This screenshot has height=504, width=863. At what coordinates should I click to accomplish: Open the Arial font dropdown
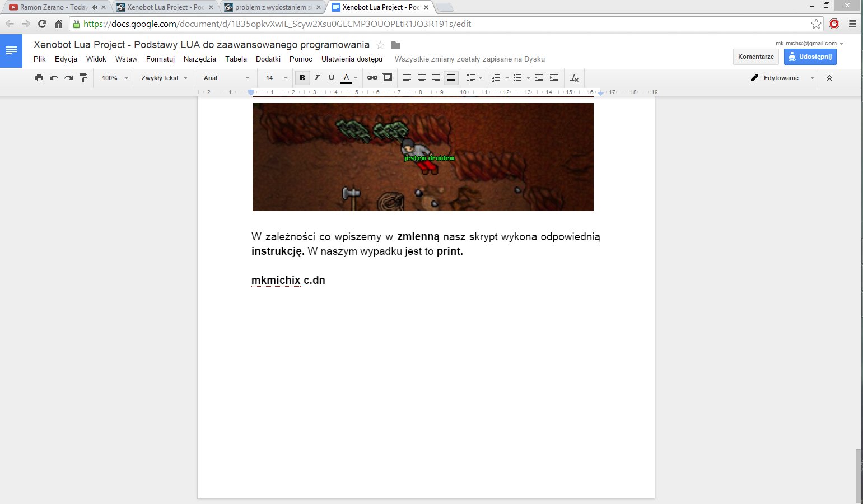[x=227, y=78]
